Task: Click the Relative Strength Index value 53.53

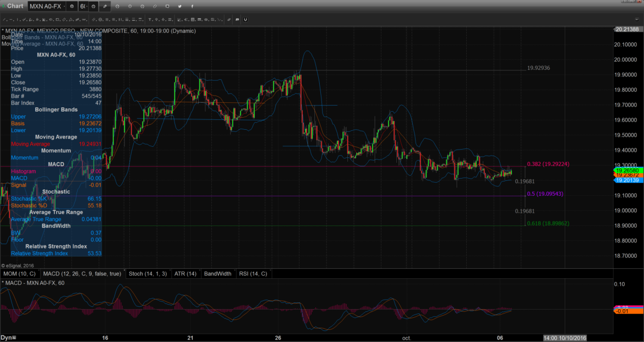Action: click(x=95, y=253)
